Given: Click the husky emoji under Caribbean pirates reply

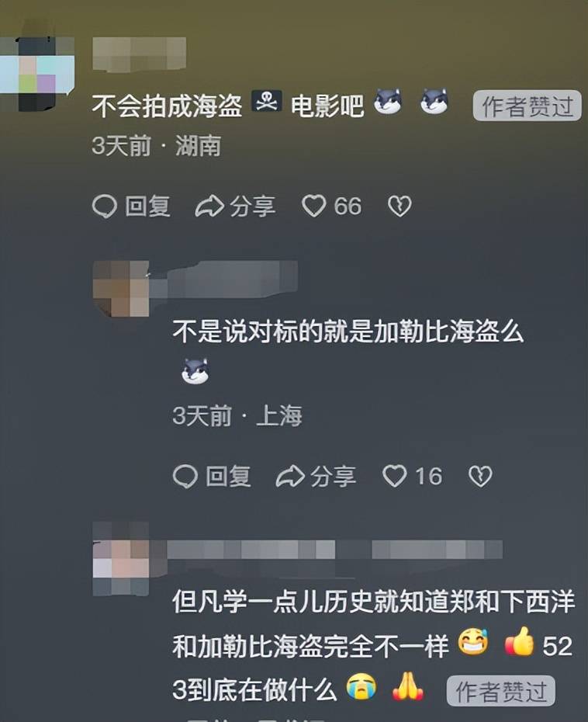Looking at the screenshot, I should 195,371.
